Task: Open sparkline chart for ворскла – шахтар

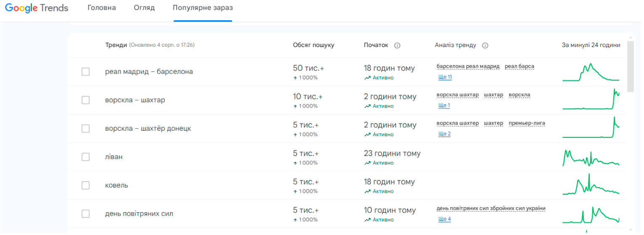Action: 591,100
